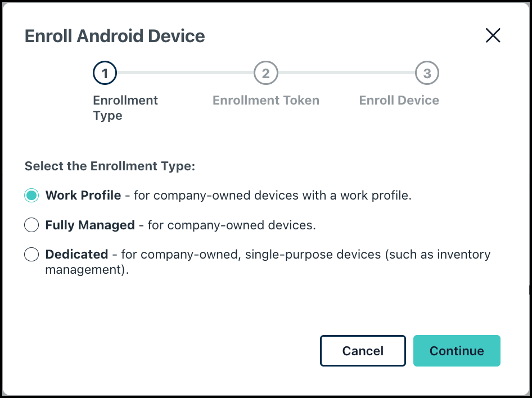Click the bold Work Profile label text
532x398 pixels.
click(83, 196)
